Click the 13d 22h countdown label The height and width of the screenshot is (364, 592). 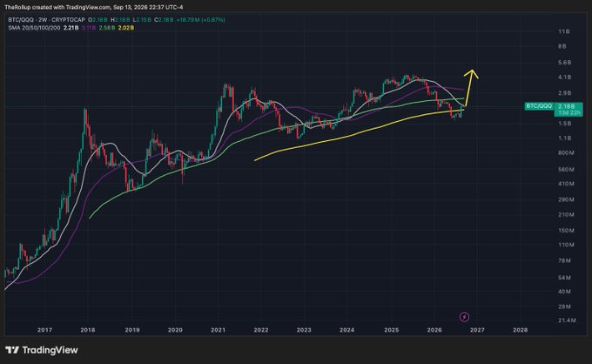[569, 113]
